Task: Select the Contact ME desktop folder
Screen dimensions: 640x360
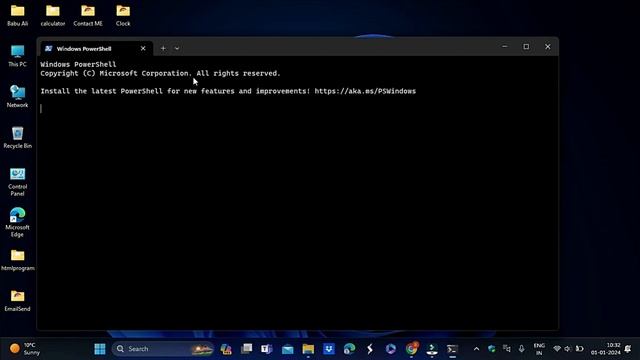Action: (x=88, y=16)
